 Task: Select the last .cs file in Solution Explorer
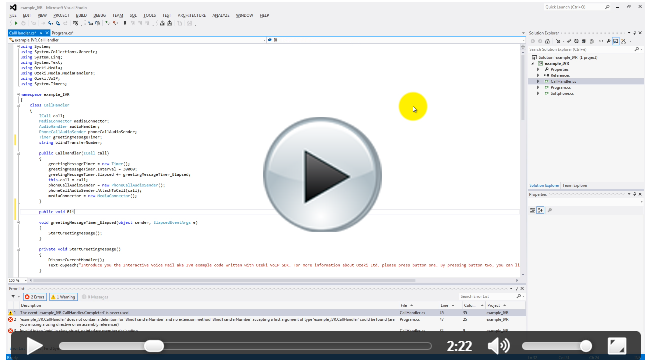tap(562, 93)
